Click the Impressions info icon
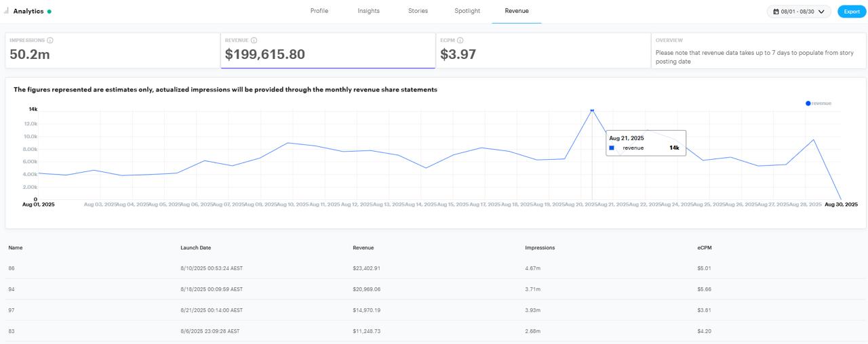Image resolution: width=868 pixels, height=344 pixels. coord(51,41)
